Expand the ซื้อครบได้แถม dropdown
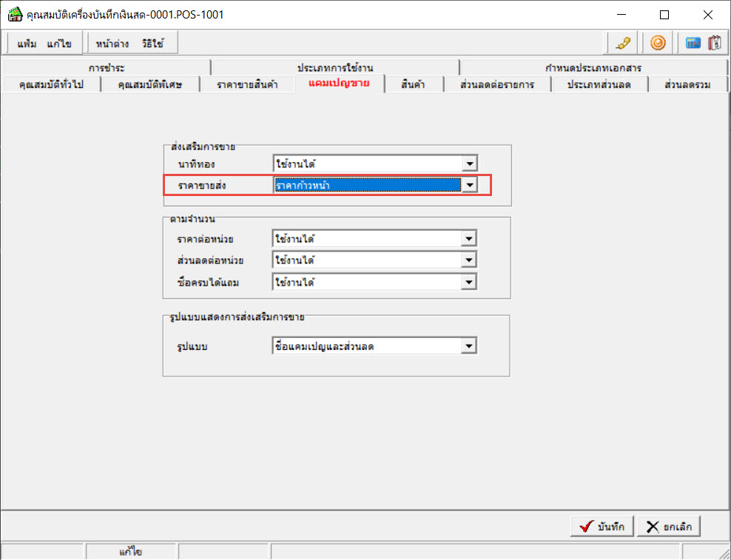 click(468, 282)
